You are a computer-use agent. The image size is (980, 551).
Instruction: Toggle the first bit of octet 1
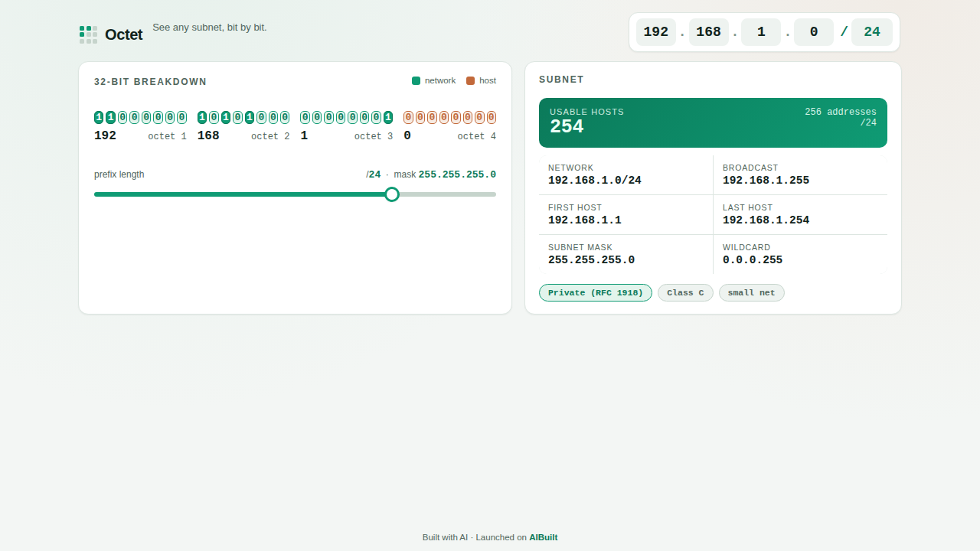point(99,117)
